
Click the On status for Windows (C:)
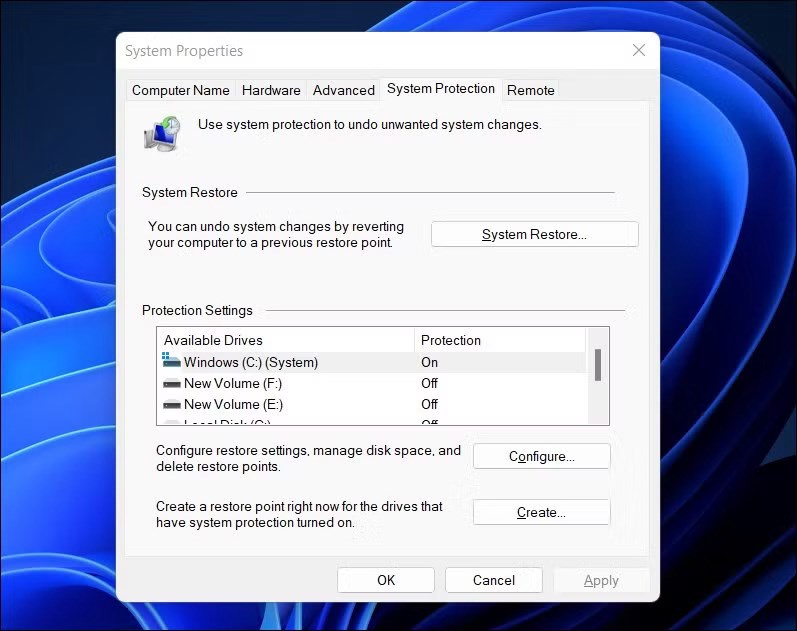430,362
